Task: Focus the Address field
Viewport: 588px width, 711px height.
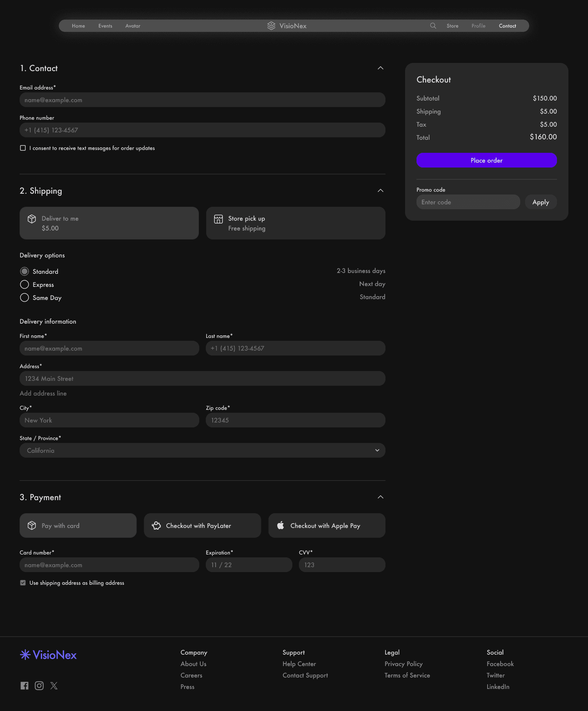Action: coord(203,378)
